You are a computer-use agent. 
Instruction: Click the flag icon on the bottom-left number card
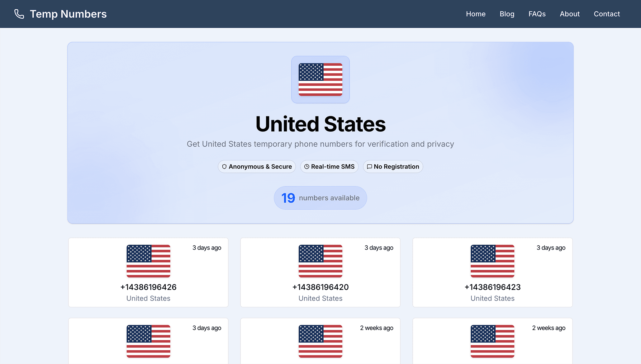[148, 342]
